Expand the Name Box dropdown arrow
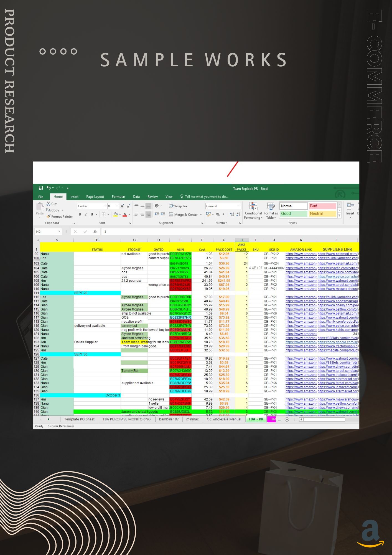The width and height of the screenshot is (392, 555). 59,232
